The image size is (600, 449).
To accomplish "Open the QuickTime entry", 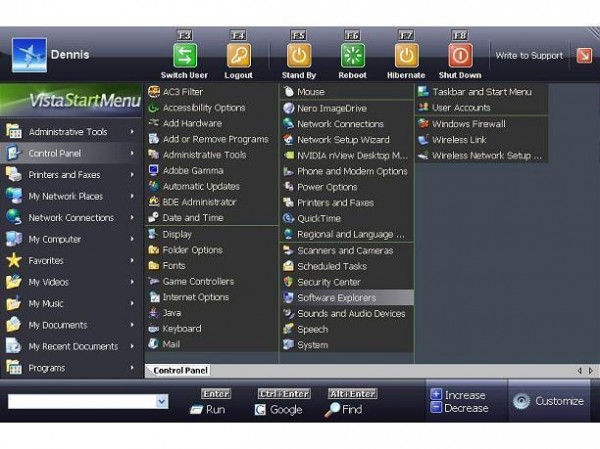I will tap(347, 218).
